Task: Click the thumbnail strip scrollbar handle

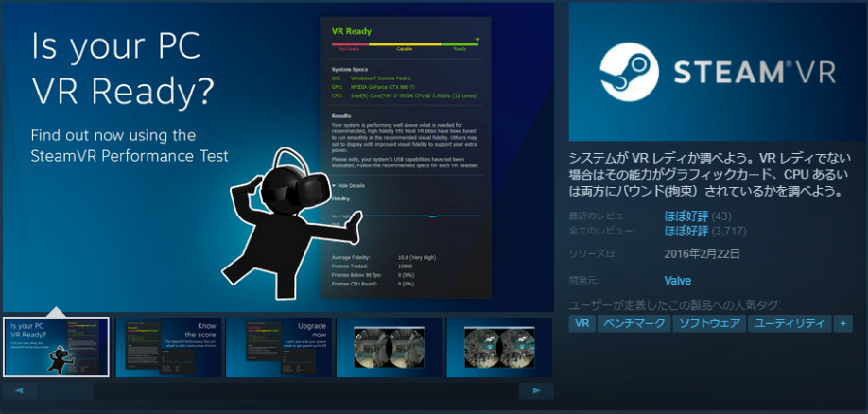Action: pos(65,390)
